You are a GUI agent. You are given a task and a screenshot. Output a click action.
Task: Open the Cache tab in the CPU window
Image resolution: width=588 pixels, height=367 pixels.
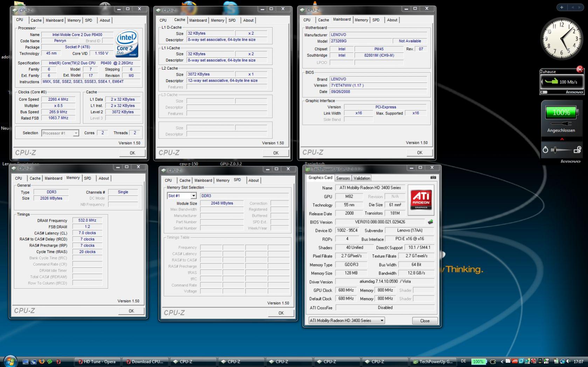[x=36, y=20]
